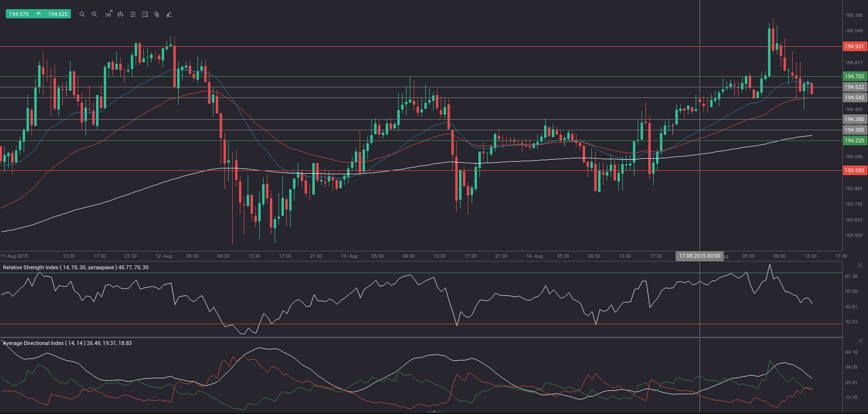The width and height of the screenshot is (868, 414).
Task: Select the green 194.702 price level tag
Action: click(x=854, y=76)
